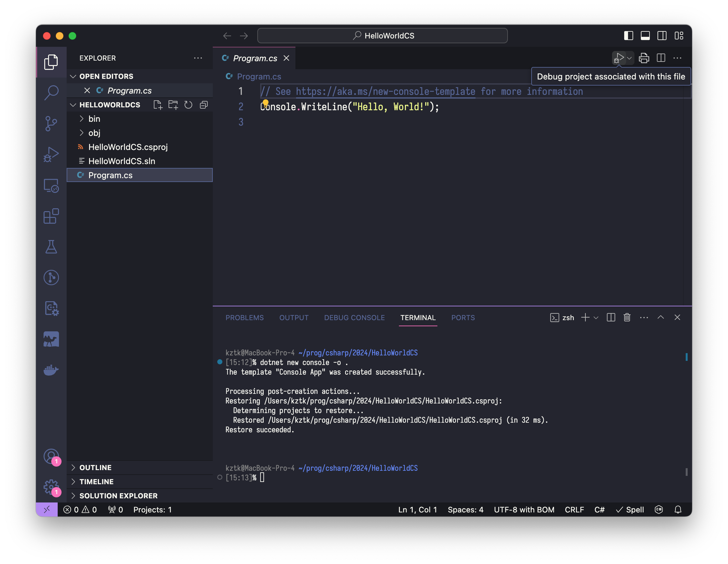Click the Debug project run button
The height and width of the screenshot is (564, 728).
(619, 58)
